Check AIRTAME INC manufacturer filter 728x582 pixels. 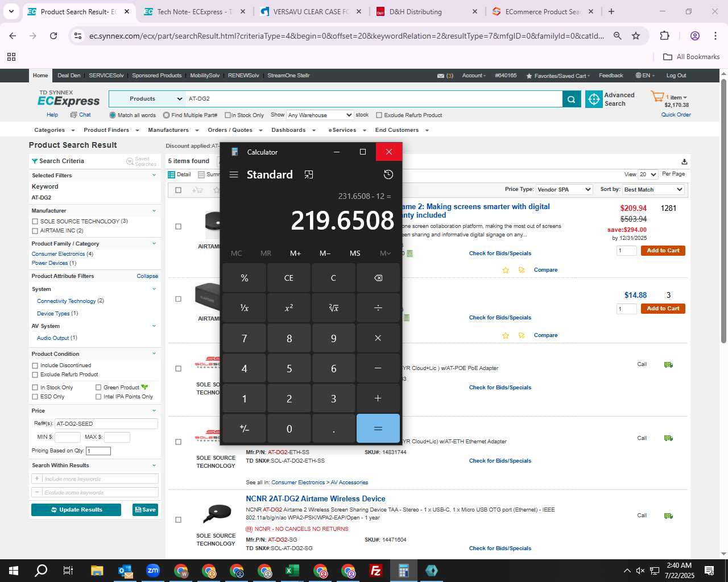point(35,231)
